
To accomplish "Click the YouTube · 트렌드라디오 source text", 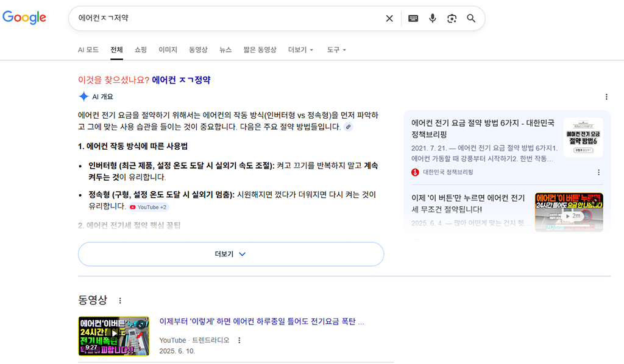I will 194,340.
